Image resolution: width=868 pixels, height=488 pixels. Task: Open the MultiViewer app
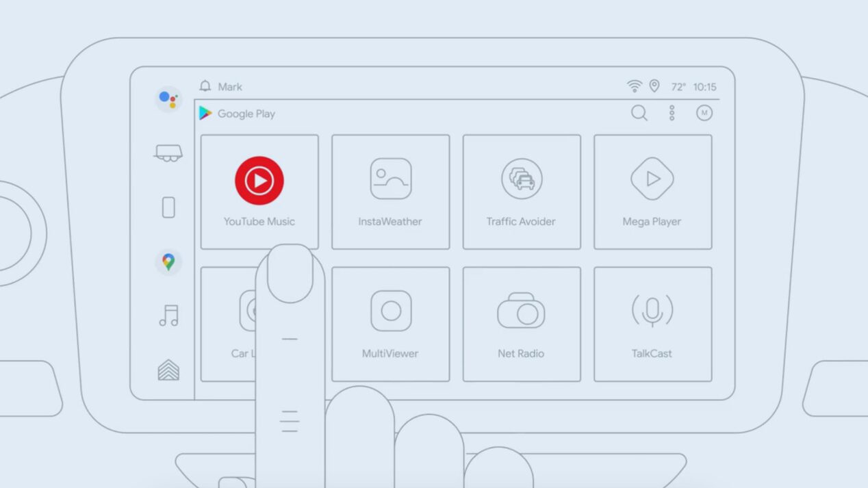point(390,322)
